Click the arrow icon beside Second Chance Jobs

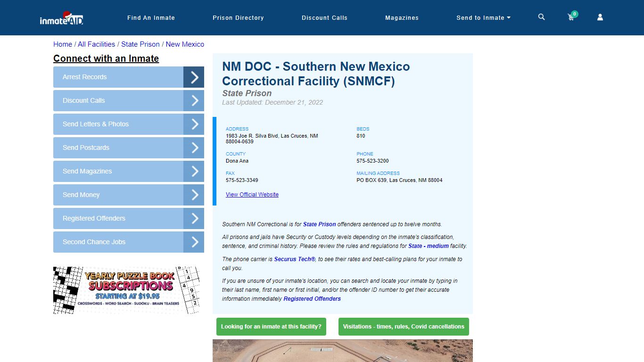[194, 242]
